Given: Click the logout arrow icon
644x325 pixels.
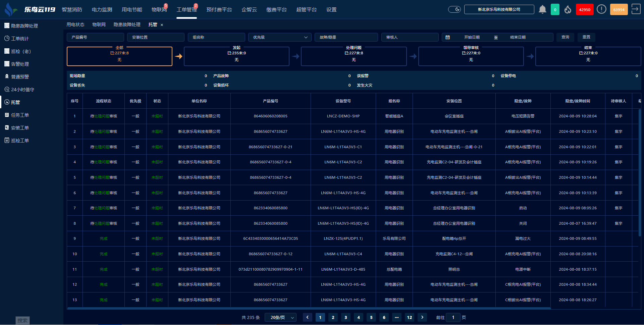Looking at the screenshot, I should pyautogui.click(x=636, y=9).
